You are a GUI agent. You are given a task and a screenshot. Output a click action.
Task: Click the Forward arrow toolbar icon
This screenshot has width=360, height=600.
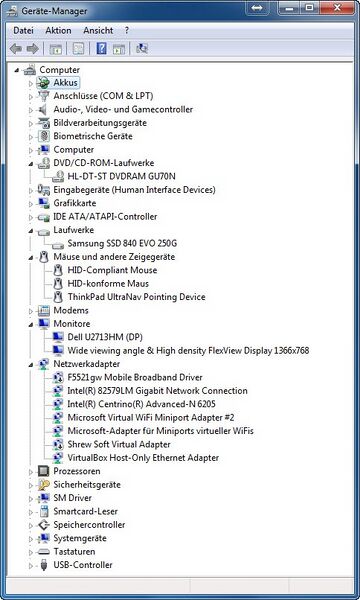click(33, 48)
